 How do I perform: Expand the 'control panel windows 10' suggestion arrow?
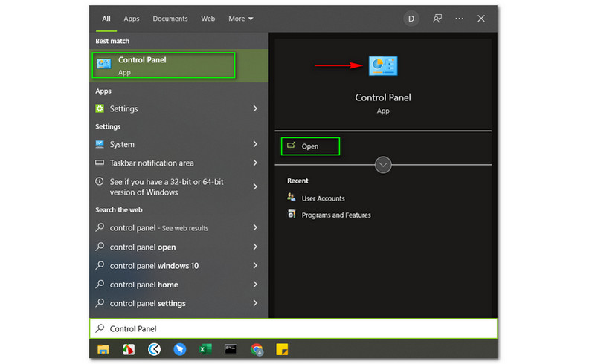point(255,266)
